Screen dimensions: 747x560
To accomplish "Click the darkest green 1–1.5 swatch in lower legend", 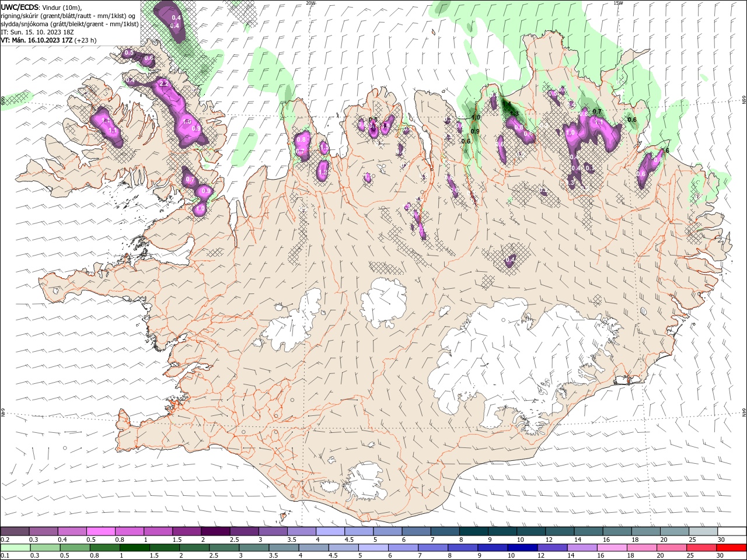I will point(134,548).
